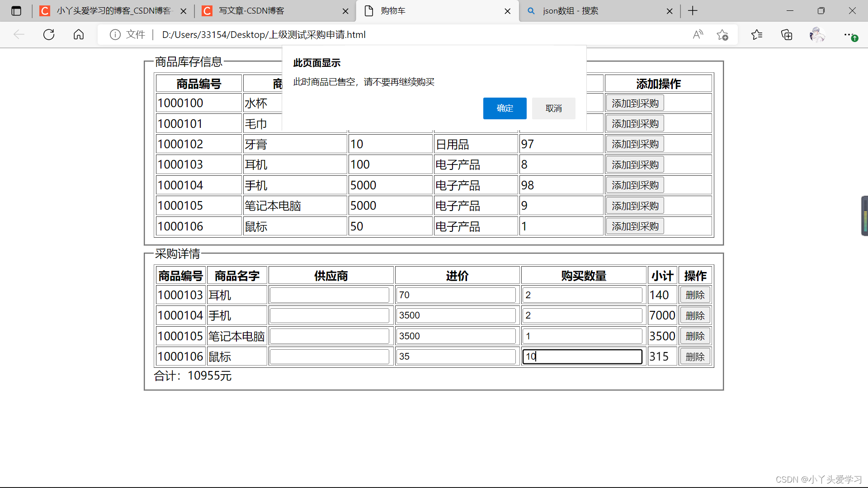
Task: Delete 耳机 from purchase details
Action: click(x=695, y=295)
